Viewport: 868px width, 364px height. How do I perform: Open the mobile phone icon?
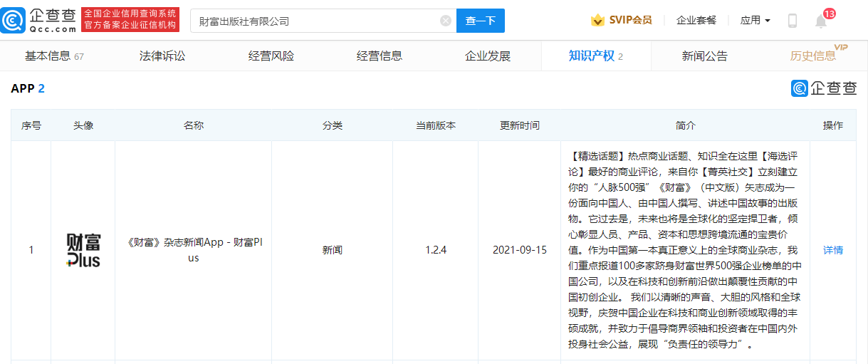(792, 21)
